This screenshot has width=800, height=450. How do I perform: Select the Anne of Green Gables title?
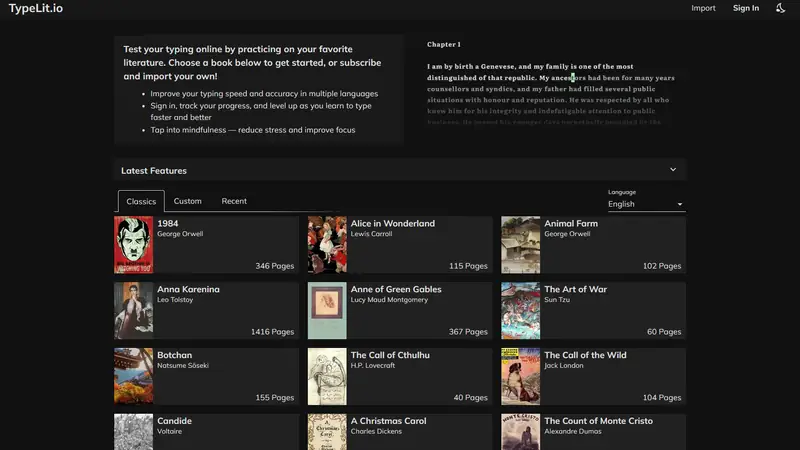[396, 289]
